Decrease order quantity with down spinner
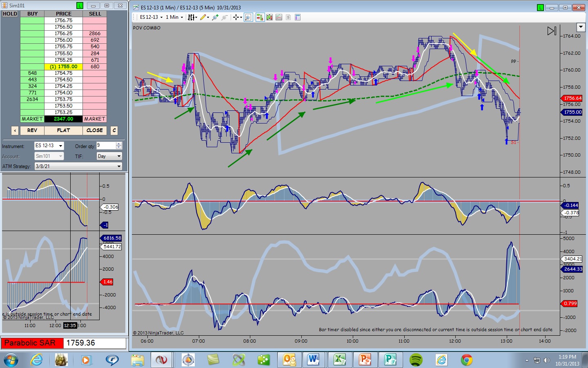The image size is (588, 368). pyautogui.click(x=119, y=148)
